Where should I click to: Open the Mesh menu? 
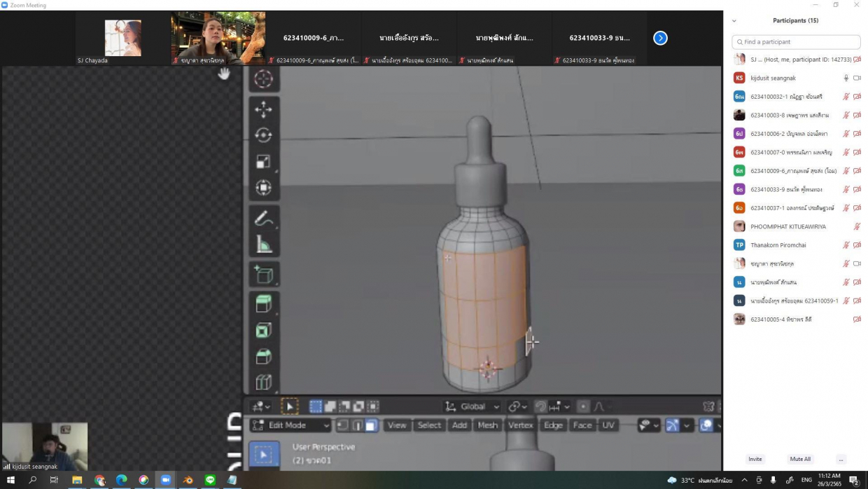tap(487, 425)
